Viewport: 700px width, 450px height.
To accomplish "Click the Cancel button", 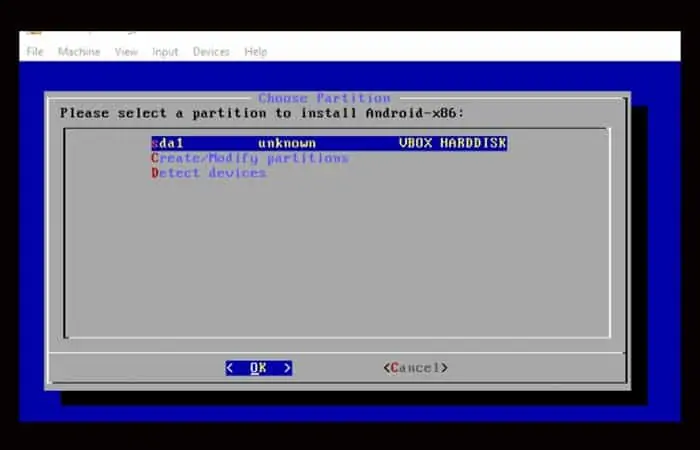I will 416,368.
